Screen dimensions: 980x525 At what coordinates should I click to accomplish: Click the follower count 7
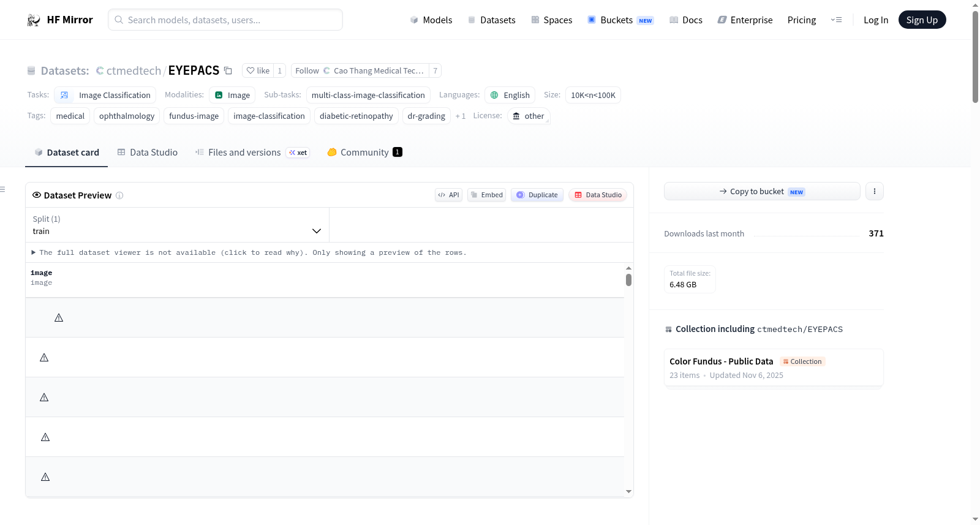pyautogui.click(x=435, y=71)
